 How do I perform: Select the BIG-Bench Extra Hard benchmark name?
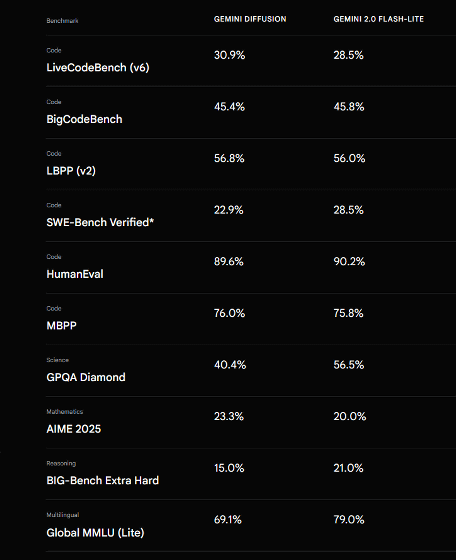click(x=102, y=480)
